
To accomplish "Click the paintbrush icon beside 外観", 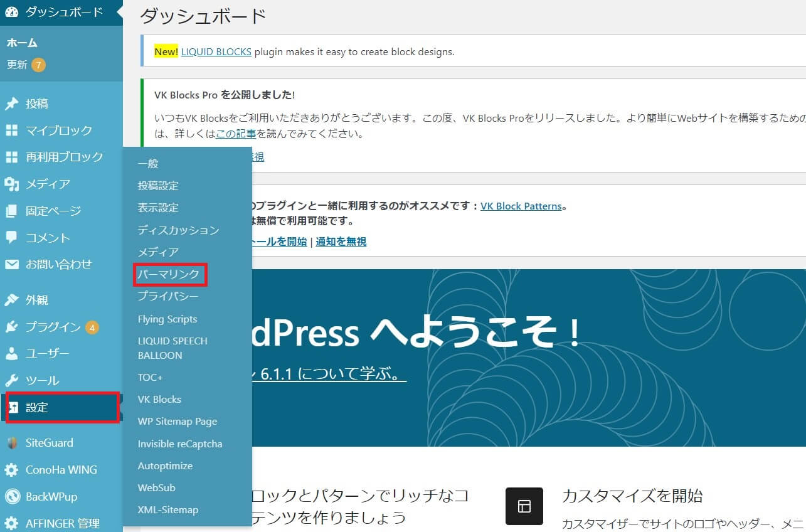I will coord(11,300).
